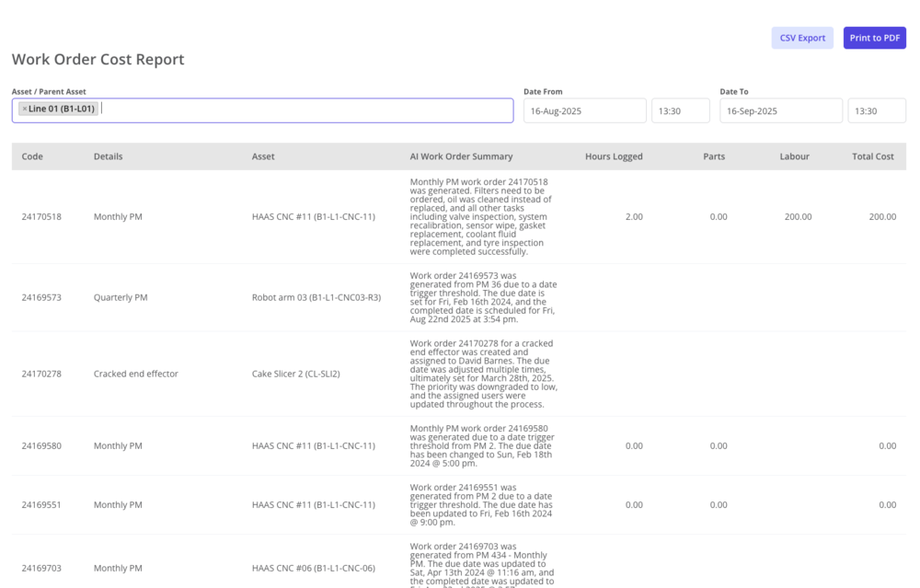This screenshot has width=920, height=588.
Task: Edit the Date From time 13:30
Action: click(681, 111)
